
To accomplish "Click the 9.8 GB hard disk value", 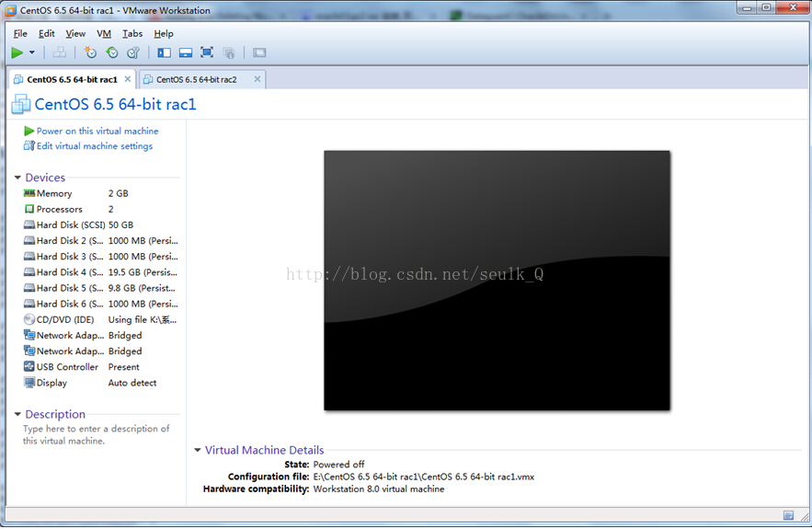I will point(142,288).
